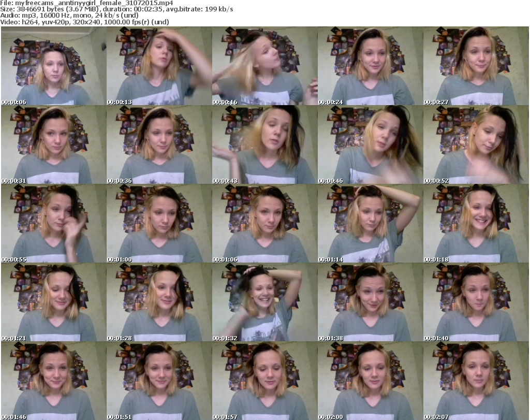Open the frame at 00:00:43
Image resolution: width=530 pixels, height=420 pixels.
[264, 144]
